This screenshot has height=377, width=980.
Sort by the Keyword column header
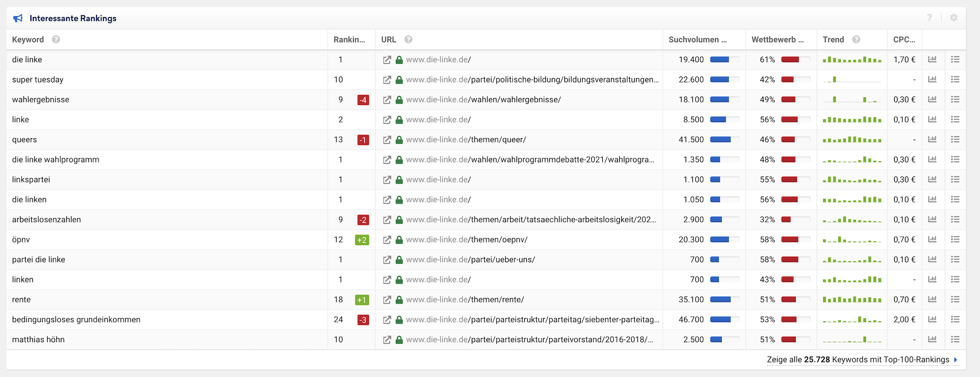28,39
